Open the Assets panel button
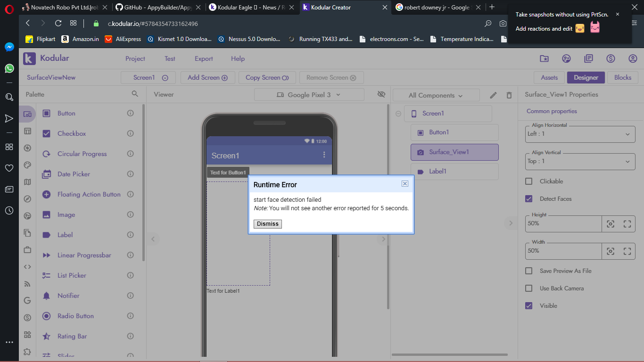The image size is (644, 362). [549, 78]
